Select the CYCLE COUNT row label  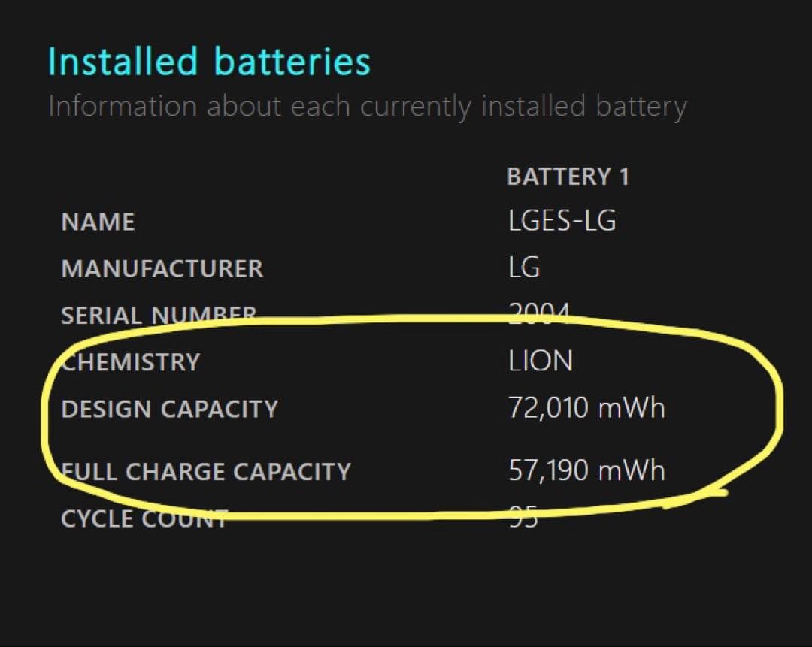(x=144, y=519)
